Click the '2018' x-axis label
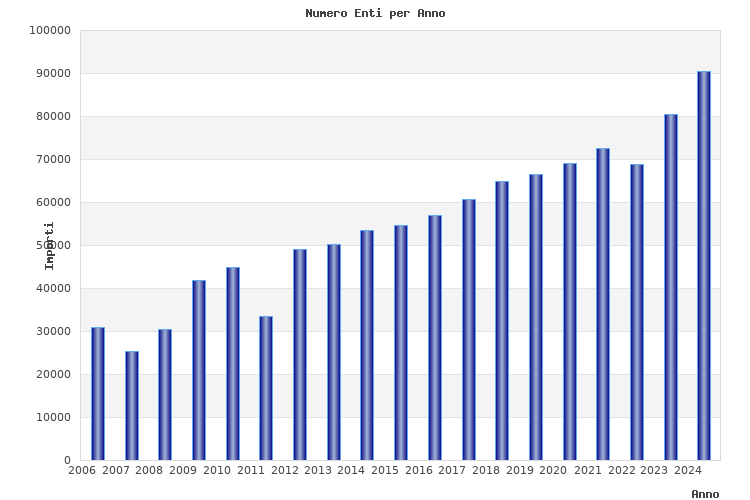 pos(486,470)
